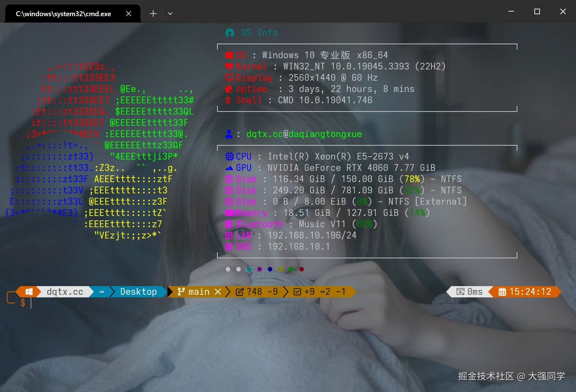Click the icon next to Uptime
The image size is (576, 392).
[229, 89]
